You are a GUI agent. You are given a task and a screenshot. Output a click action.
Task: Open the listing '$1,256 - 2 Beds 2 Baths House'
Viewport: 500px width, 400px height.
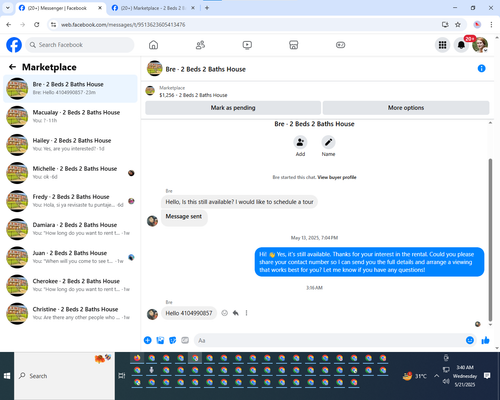(193, 95)
